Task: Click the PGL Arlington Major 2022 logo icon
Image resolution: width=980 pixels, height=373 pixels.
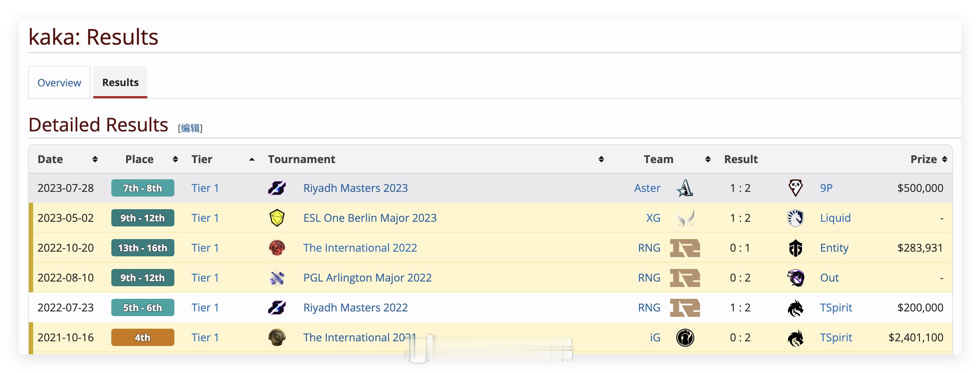Action: tap(277, 278)
